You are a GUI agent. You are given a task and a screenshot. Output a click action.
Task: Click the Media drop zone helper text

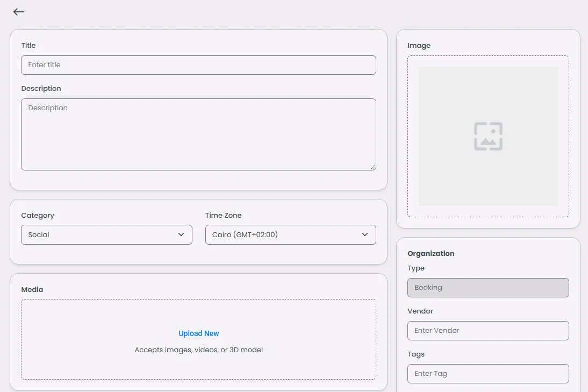(x=199, y=350)
